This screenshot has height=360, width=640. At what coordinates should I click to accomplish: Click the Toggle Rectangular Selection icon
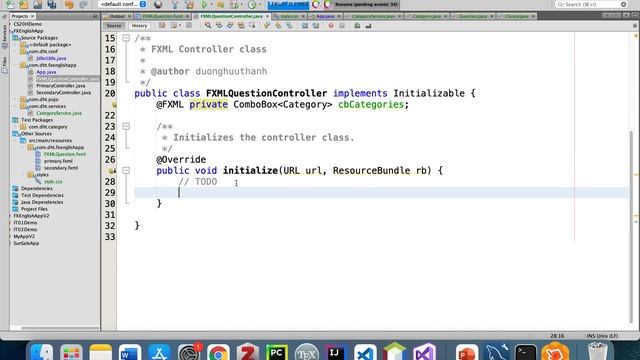click(x=252, y=26)
